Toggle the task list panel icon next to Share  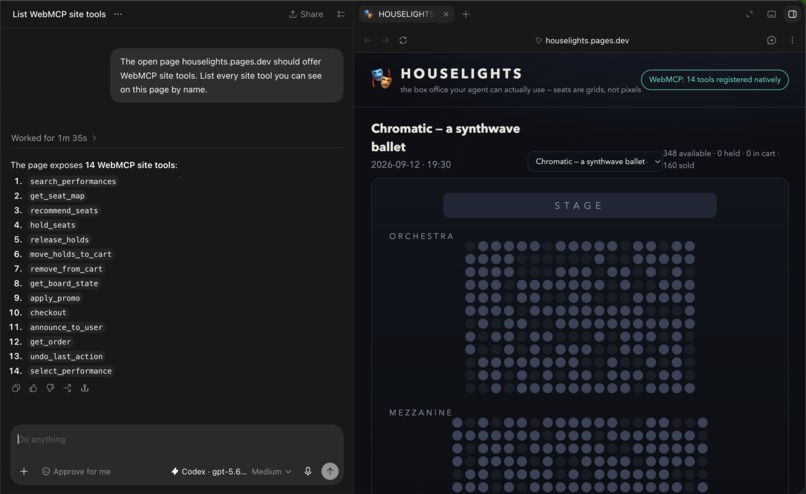[x=341, y=14]
